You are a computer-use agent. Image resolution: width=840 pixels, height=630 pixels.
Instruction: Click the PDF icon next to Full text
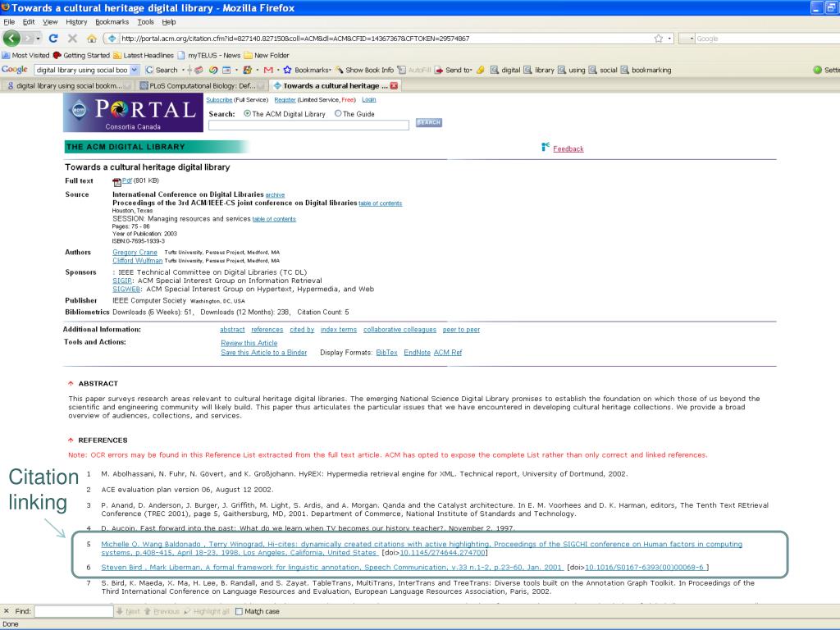click(116, 181)
